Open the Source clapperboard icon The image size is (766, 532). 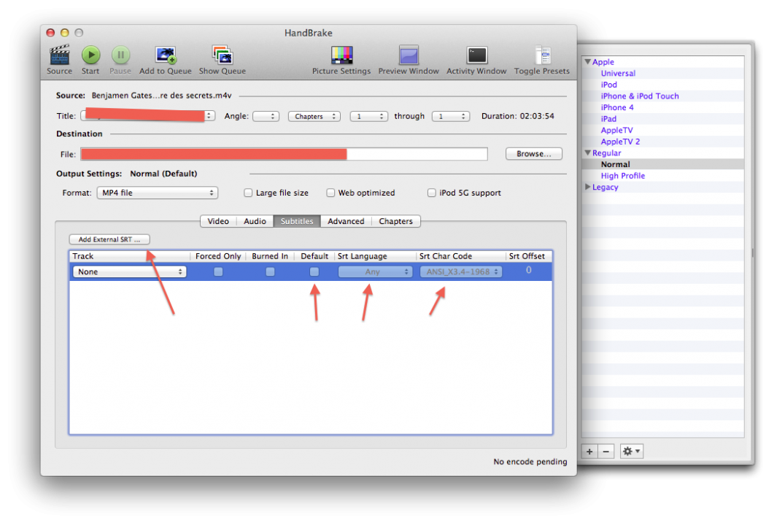pos(60,55)
